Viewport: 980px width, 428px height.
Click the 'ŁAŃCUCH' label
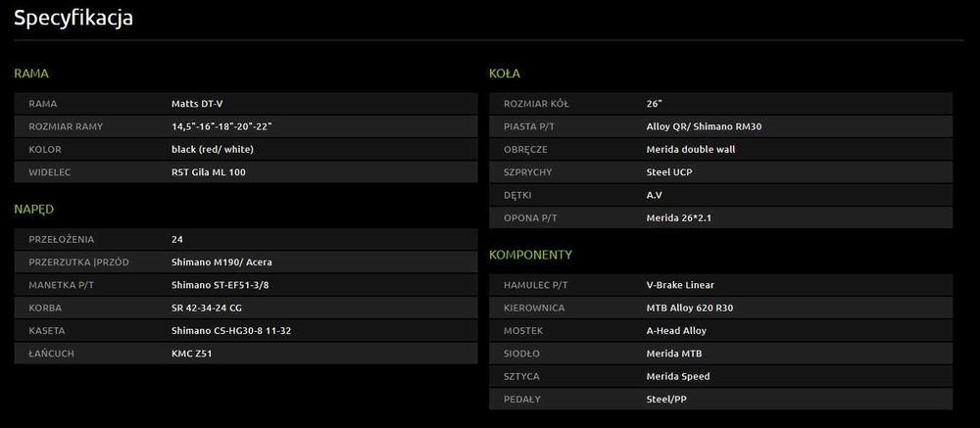(51, 354)
